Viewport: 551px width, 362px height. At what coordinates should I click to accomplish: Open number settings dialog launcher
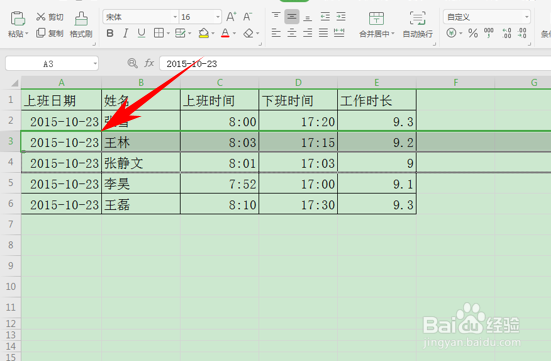pos(529,44)
